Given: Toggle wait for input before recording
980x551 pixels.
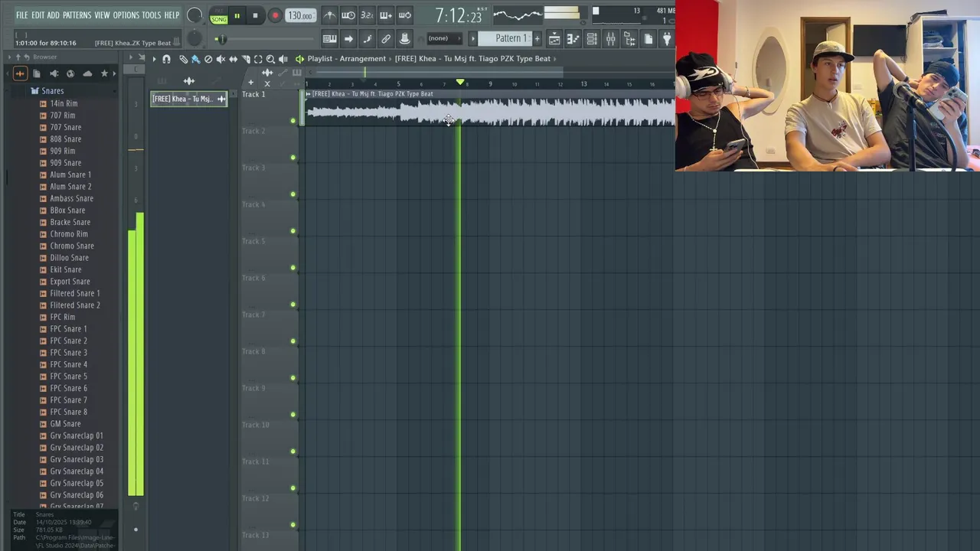Looking at the screenshot, I should 348,15.
